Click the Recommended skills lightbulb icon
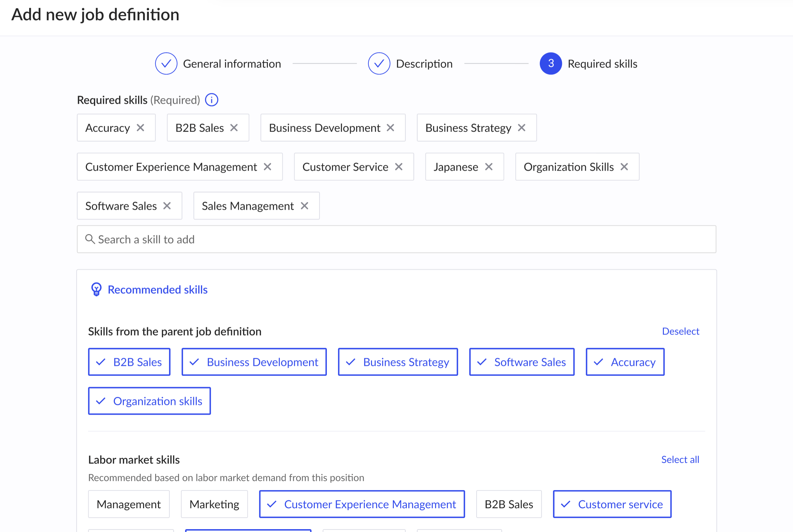Viewport: 793px width, 532px height. [96, 289]
